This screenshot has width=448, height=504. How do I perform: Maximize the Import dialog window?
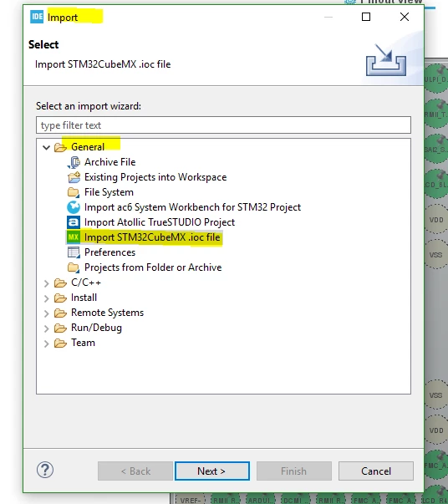coord(366,17)
